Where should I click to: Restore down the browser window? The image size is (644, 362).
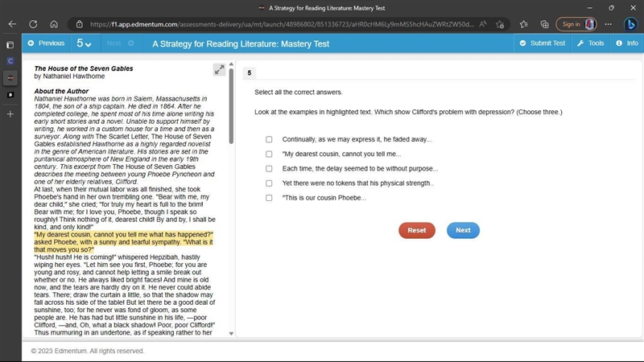point(611,8)
